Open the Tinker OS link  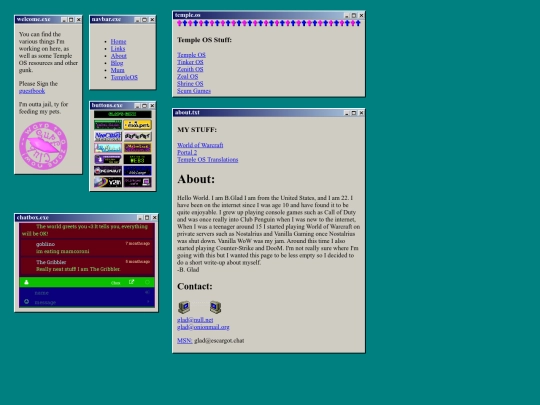[x=190, y=62]
